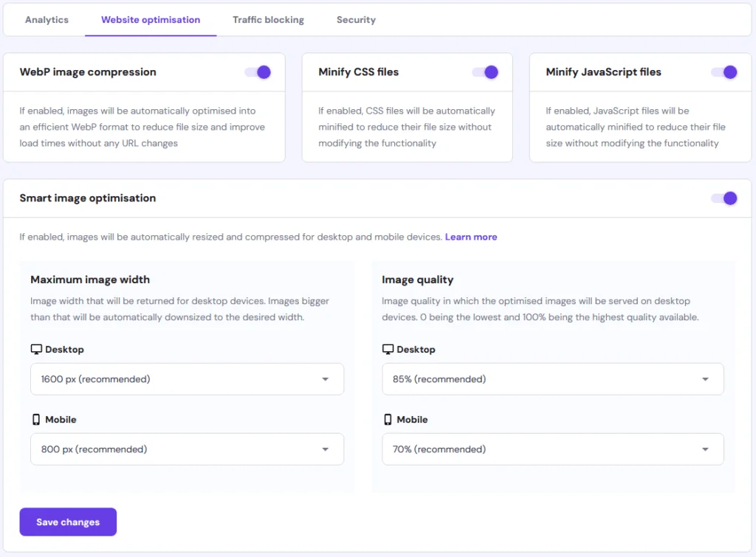Click the desktop icon under Image quality
Screen dimensions: 756x557
pos(388,349)
